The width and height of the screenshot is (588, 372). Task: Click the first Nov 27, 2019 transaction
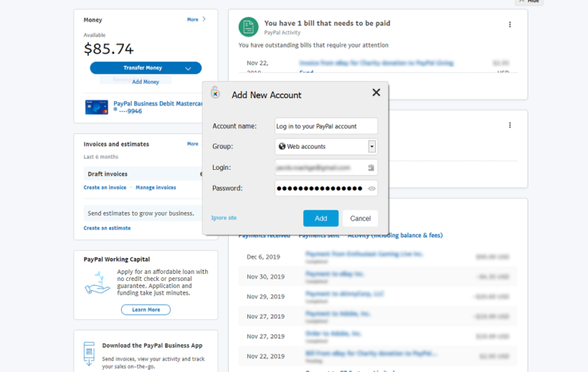point(377,316)
